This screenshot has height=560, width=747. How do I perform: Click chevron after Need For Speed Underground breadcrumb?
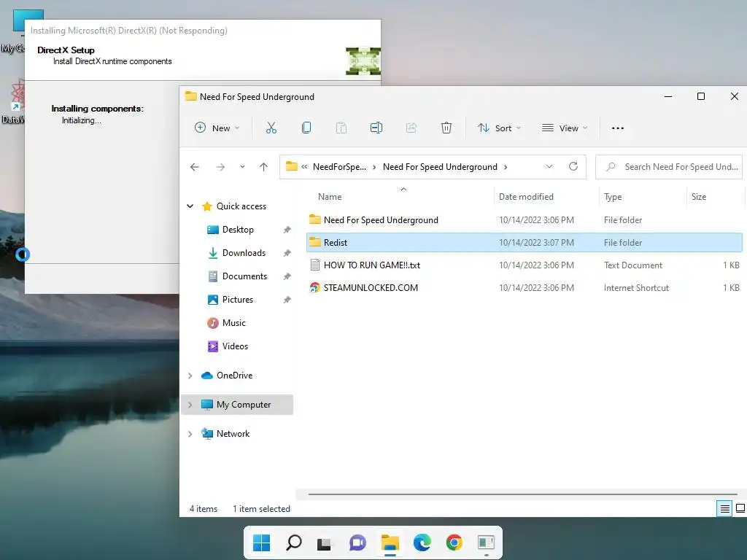506,167
